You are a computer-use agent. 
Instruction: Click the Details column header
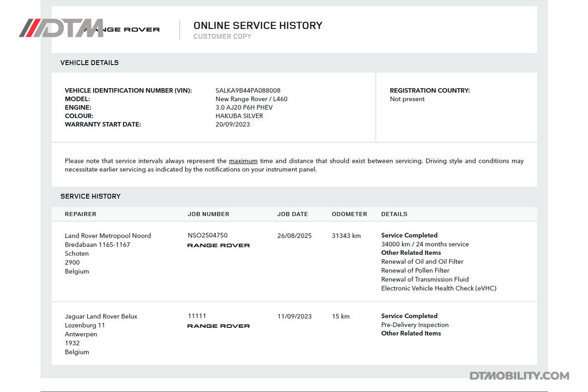point(394,214)
